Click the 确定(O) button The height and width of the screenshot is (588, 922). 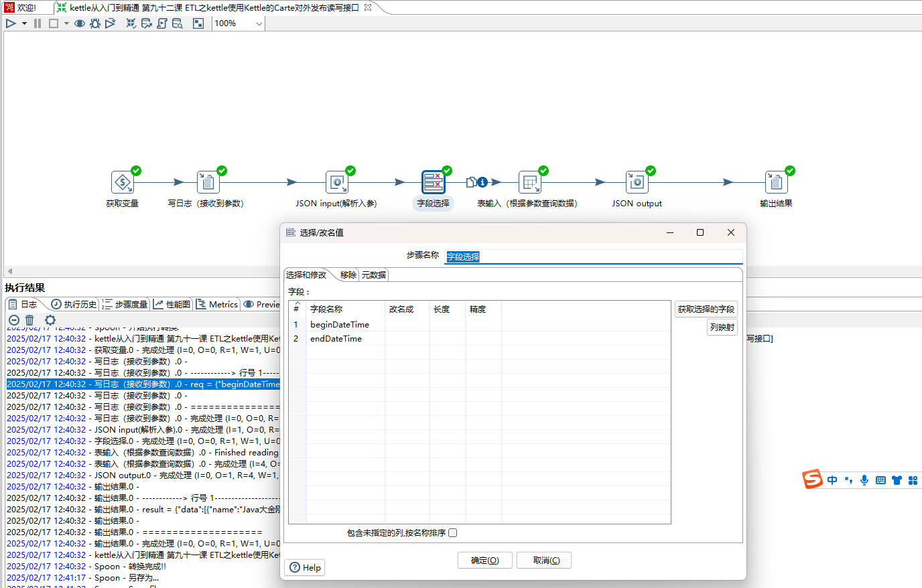(x=485, y=561)
